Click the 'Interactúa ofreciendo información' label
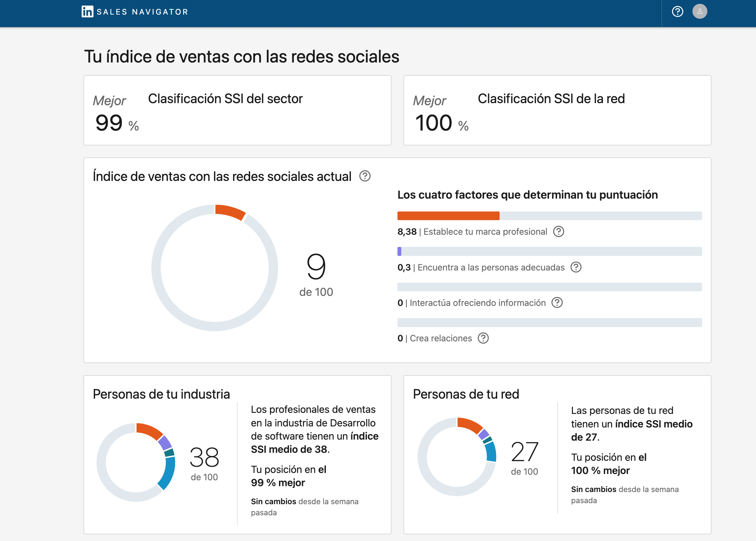Screen dimensions: 756x541 [x=478, y=303]
